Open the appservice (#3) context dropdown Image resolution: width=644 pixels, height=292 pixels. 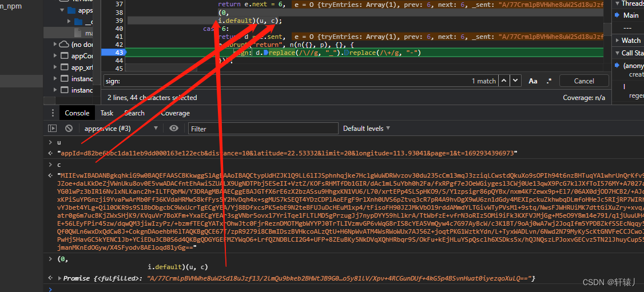tap(121, 129)
